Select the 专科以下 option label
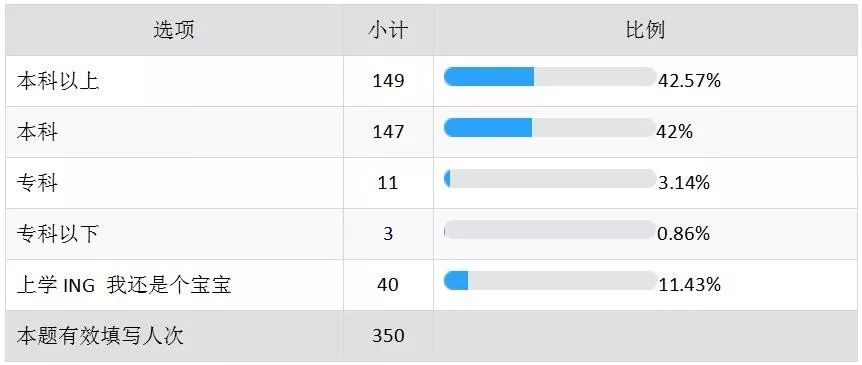 pos(58,234)
